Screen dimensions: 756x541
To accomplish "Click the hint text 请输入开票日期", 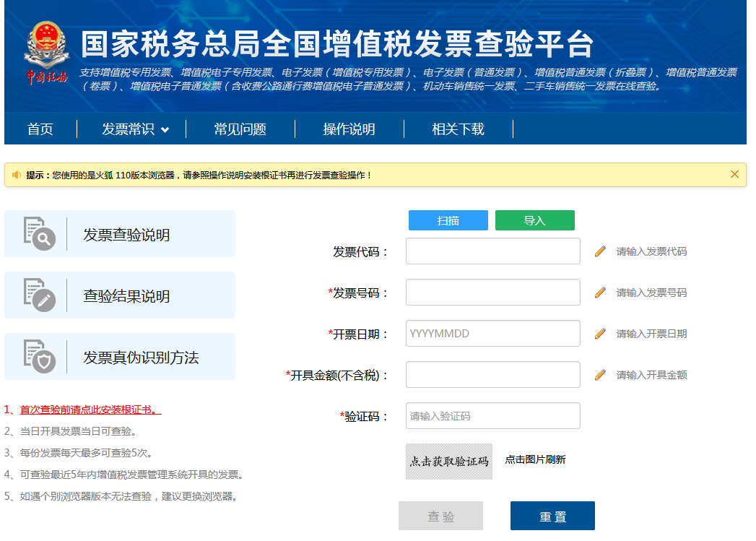I will (x=651, y=334).
